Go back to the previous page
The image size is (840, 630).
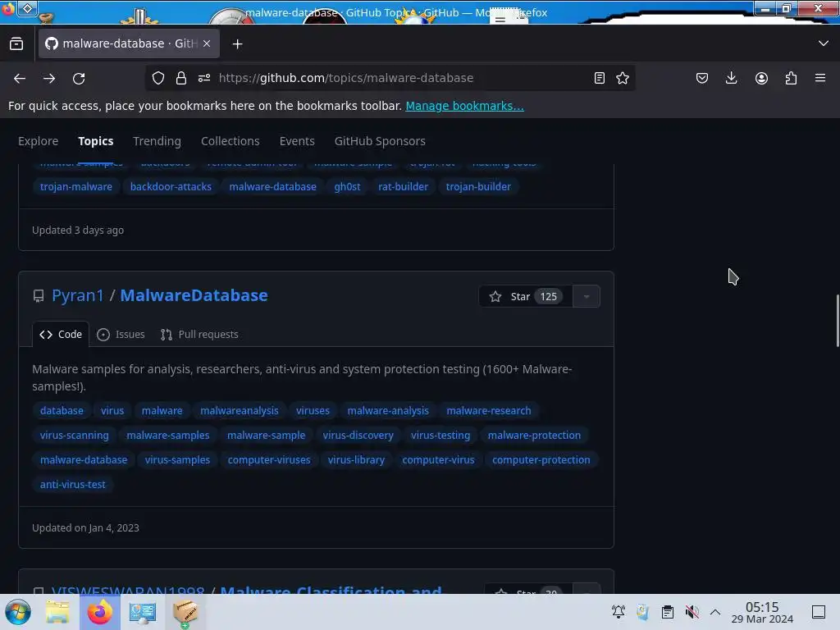[x=20, y=78]
